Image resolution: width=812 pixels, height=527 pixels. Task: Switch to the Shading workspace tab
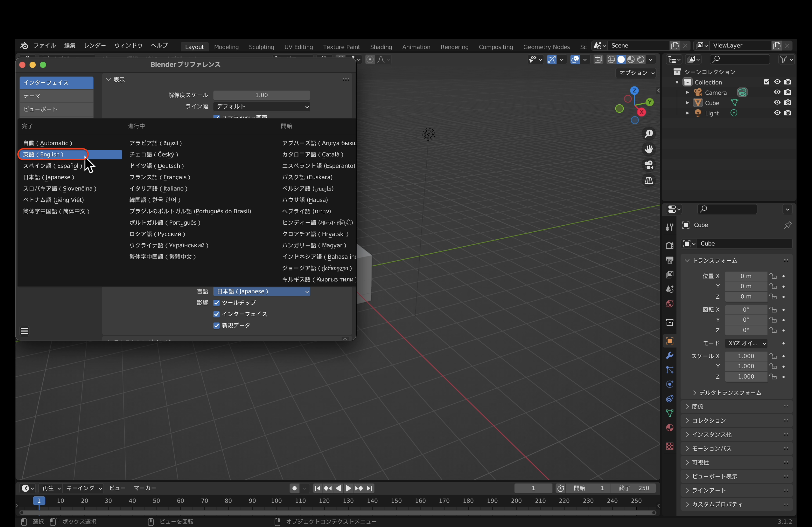point(381,47)
